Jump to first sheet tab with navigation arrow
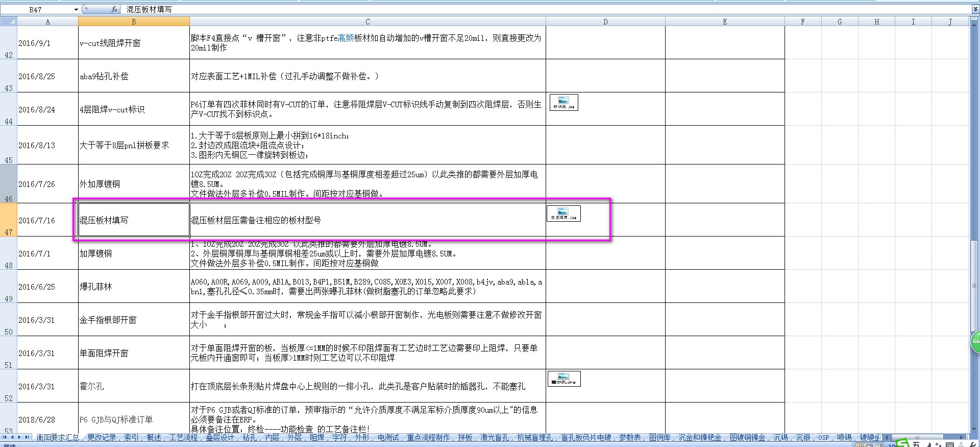 [x=5, y=437]
